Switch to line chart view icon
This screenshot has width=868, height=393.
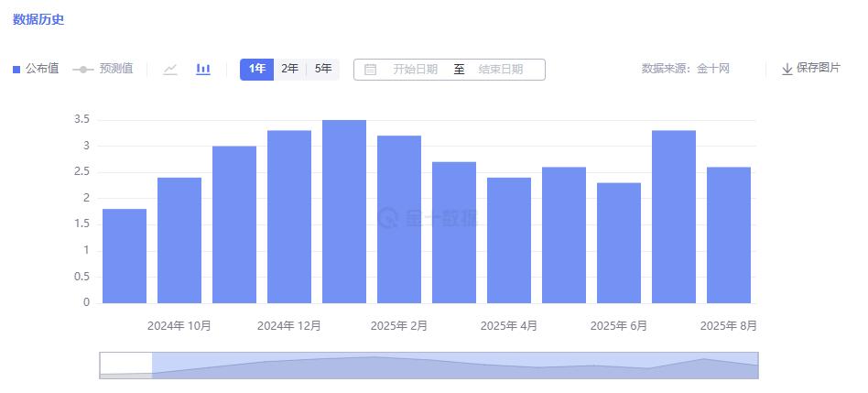pos(170,70)
